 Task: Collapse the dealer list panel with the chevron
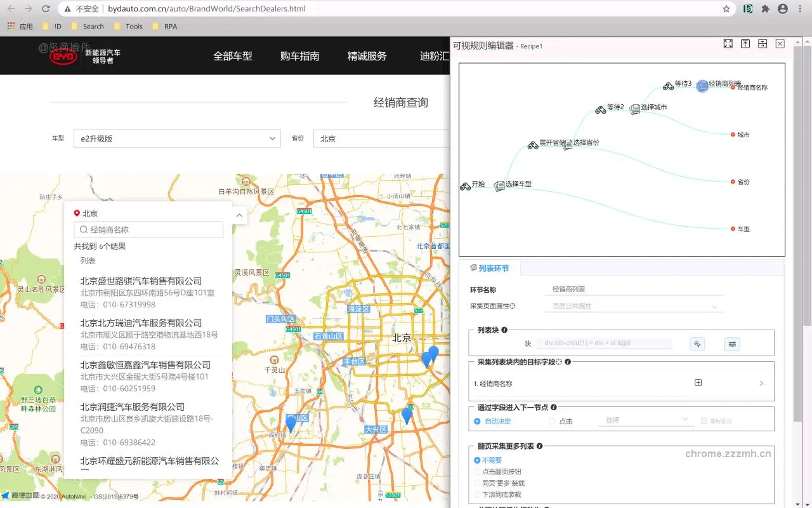pyautogui.click(x=239, y=215)
